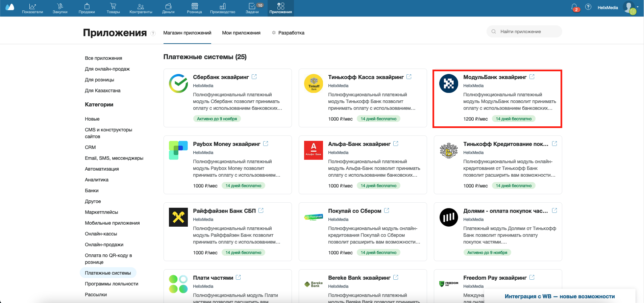644x303 pixels.
Task: Switch to Мои приложения tab
Action: coord(241,33)
